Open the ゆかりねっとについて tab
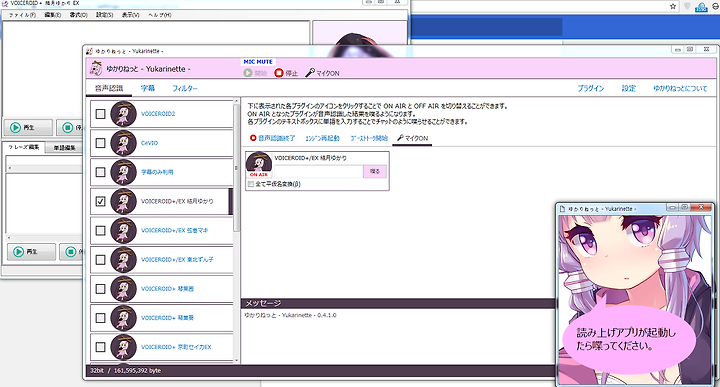720x387 pixels. tap(680, 88)
